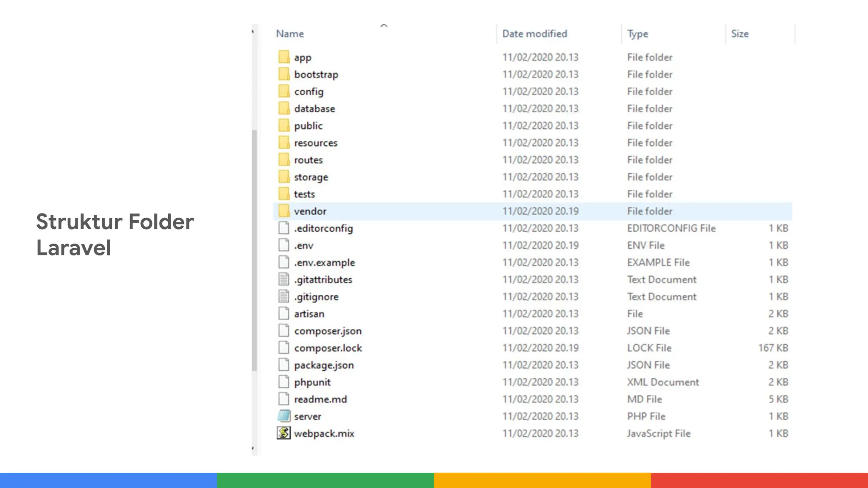Click the storage folder icon
This screenshot has height=488, width=868.
[284, 177]
